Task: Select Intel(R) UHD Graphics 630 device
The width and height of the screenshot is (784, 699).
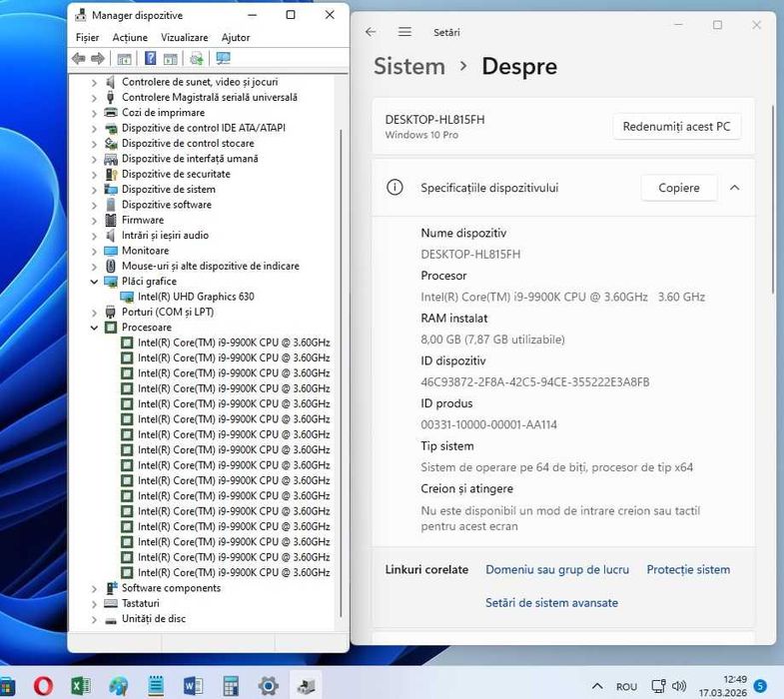Action: (196, 297)
